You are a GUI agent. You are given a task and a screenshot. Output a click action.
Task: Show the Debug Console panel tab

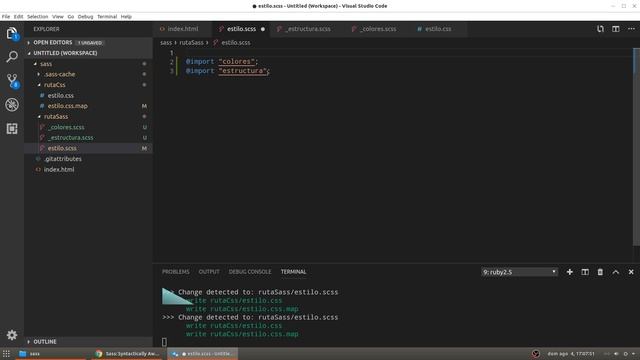pyautogui.click(x=250, y=272)
